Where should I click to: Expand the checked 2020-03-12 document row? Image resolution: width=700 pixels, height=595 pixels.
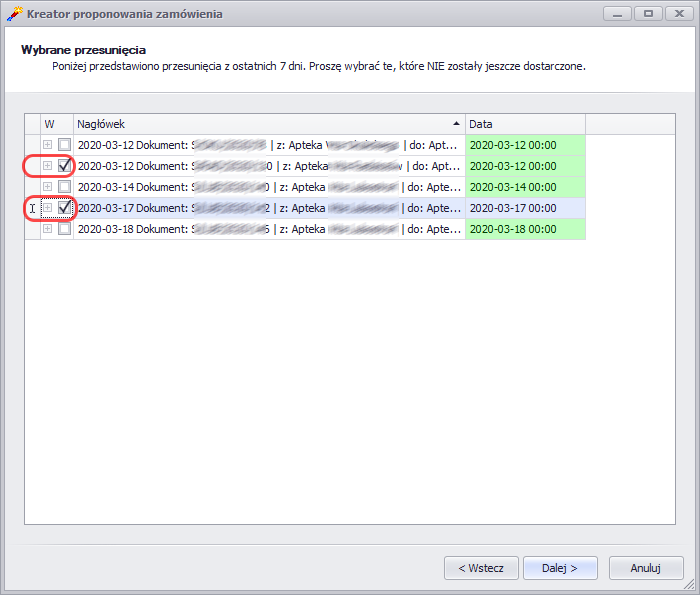coord(47,166)
